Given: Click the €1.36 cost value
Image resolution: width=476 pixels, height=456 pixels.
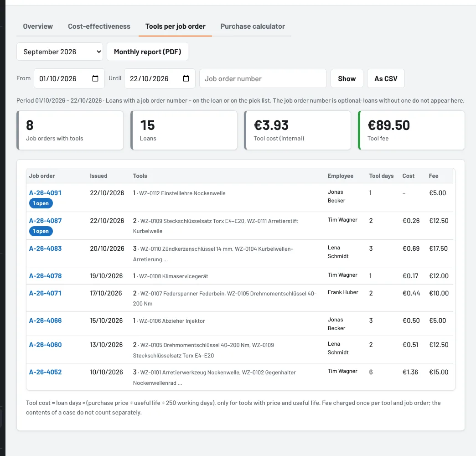Looking at the screenshot, I should coord(410,372).
